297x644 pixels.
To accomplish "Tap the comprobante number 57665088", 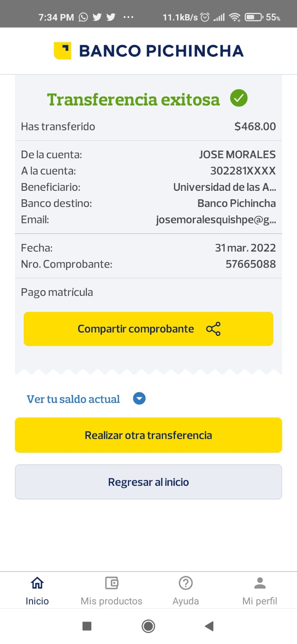I will tap(250, 264).
